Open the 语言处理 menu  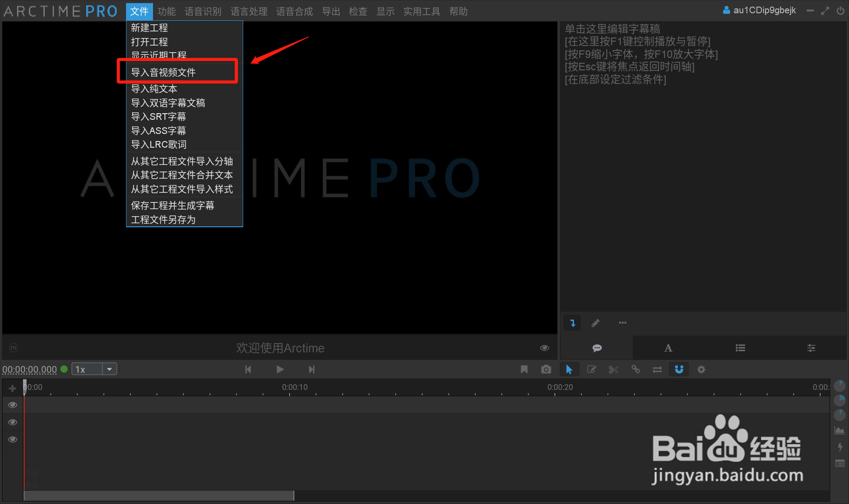[249, 11]
